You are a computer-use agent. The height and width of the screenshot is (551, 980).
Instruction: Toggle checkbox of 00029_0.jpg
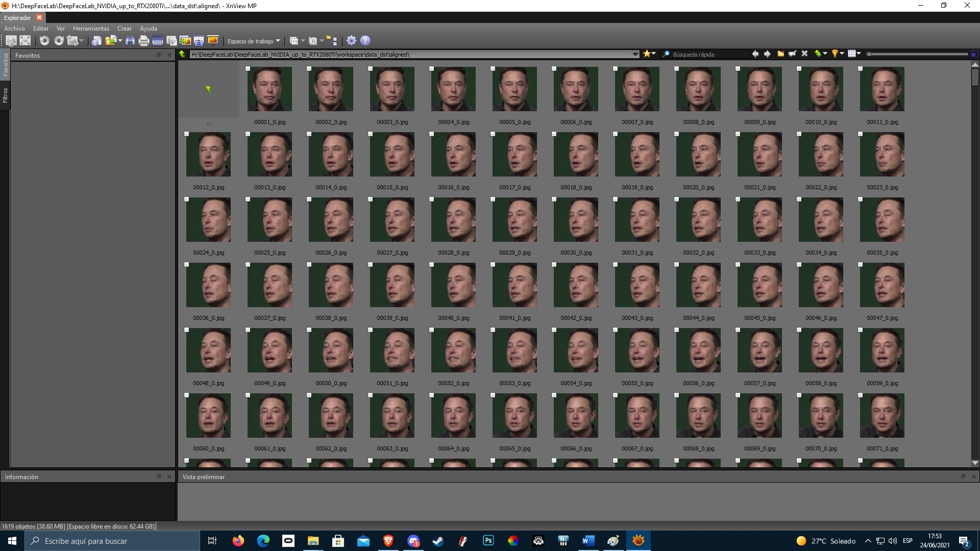coord(493,199)
